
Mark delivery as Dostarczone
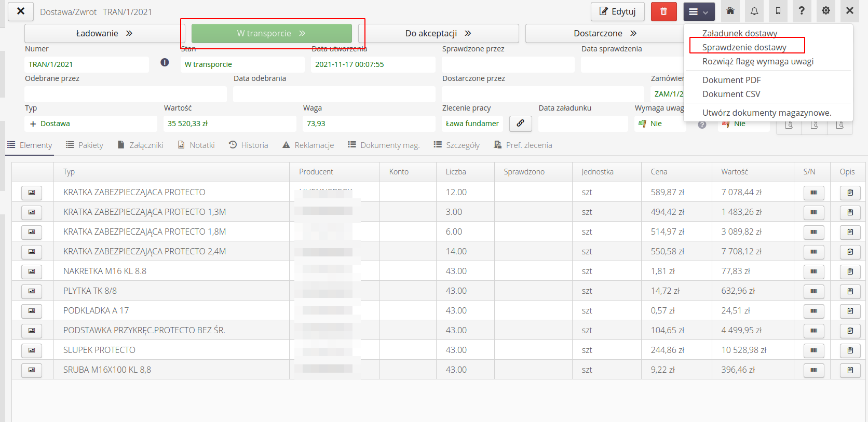[605, 33]
